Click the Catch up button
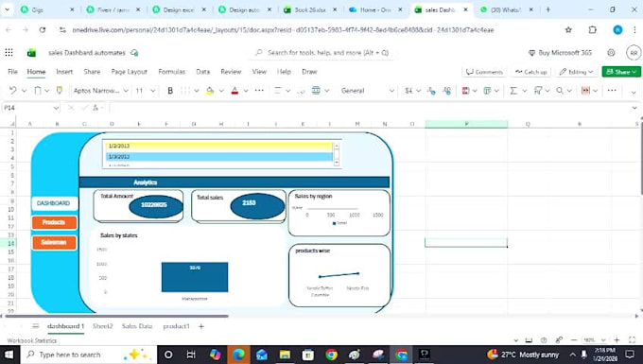Screen dimensions: 643x364 (x=531, y=72)
